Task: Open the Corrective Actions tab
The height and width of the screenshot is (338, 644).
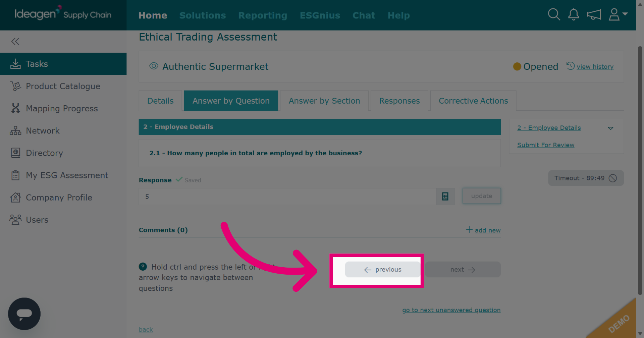Action: (473, 101)
